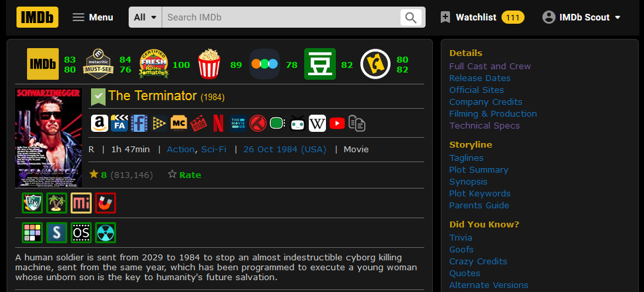Open Parents Guide link
The height and width of the screenshot is (292, 644).
click(479, 206)
